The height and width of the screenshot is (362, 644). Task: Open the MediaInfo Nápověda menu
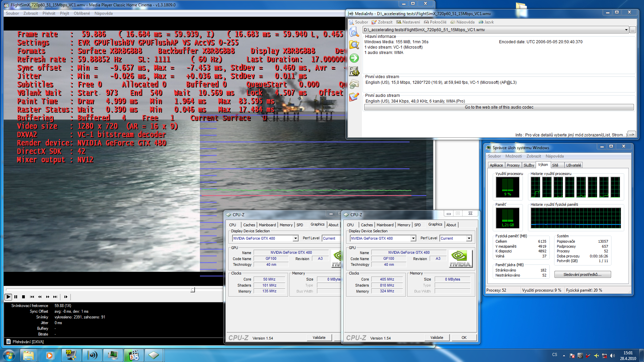coord(463,22)
